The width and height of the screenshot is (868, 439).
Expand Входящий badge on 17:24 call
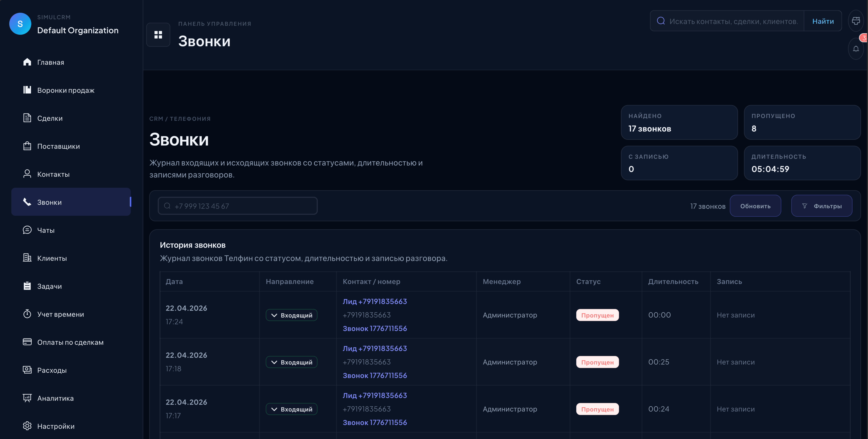(291, 315)
